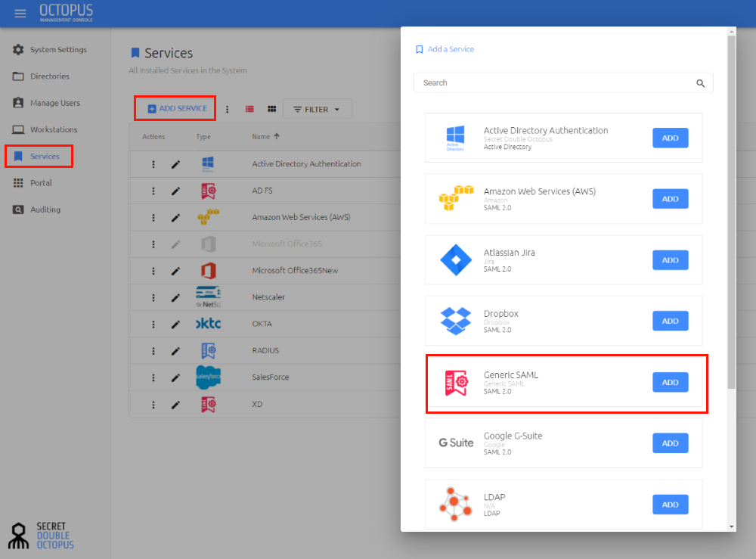The height and width of the screenshot is (559, 756).
Task: Open actions menu for SalesForce row
Action: point(153,377)
